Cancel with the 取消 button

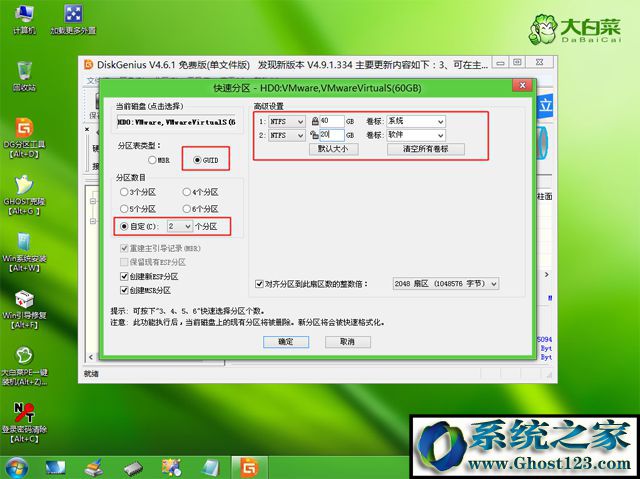click(348, 342)
